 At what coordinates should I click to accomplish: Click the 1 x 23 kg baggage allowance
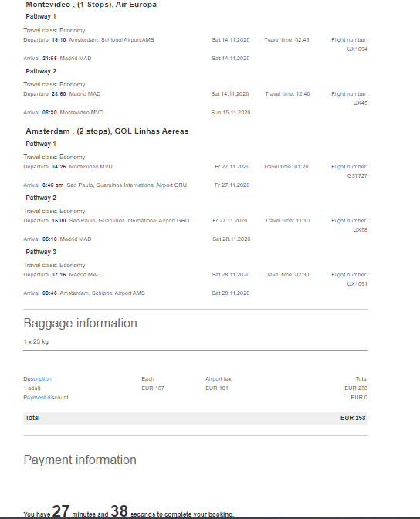(x=36, y=341)
